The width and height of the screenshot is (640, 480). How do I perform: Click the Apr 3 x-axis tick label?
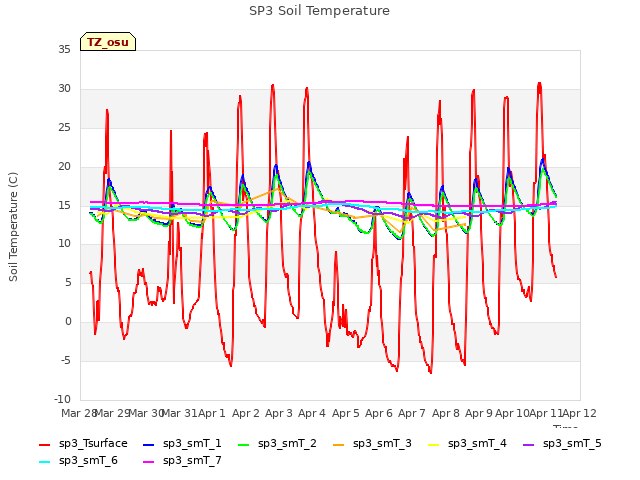click(x=279, y=413)
